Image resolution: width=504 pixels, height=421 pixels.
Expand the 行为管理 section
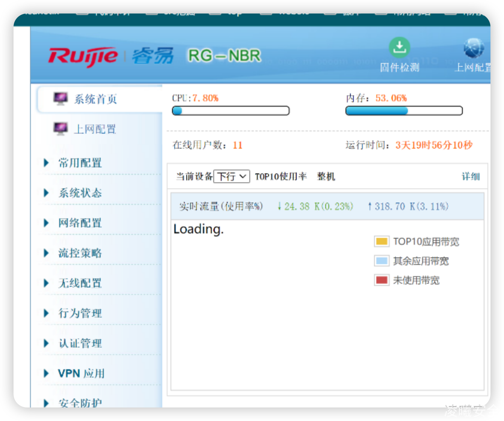click(x=80, y=313)
